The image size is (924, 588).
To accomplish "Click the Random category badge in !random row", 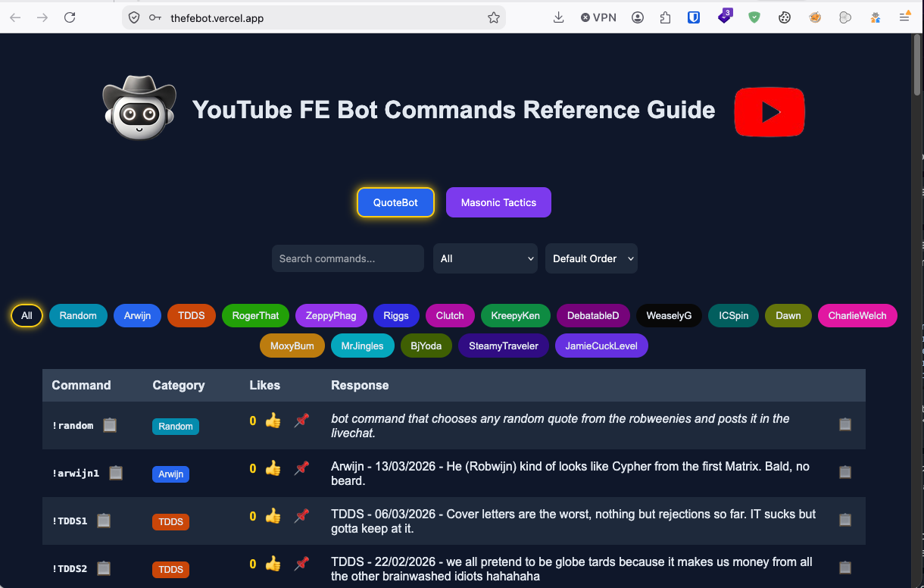I will click(x=176, y=427).
